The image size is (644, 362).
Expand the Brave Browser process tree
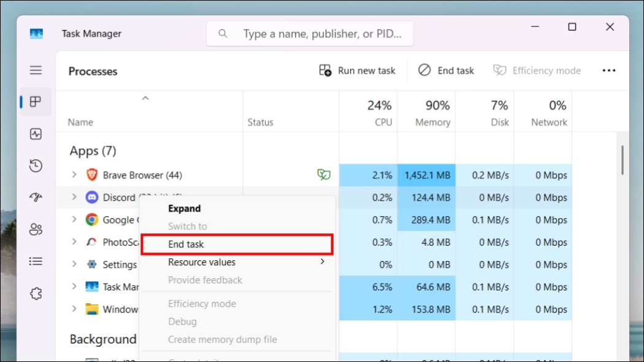coord(73,175)
